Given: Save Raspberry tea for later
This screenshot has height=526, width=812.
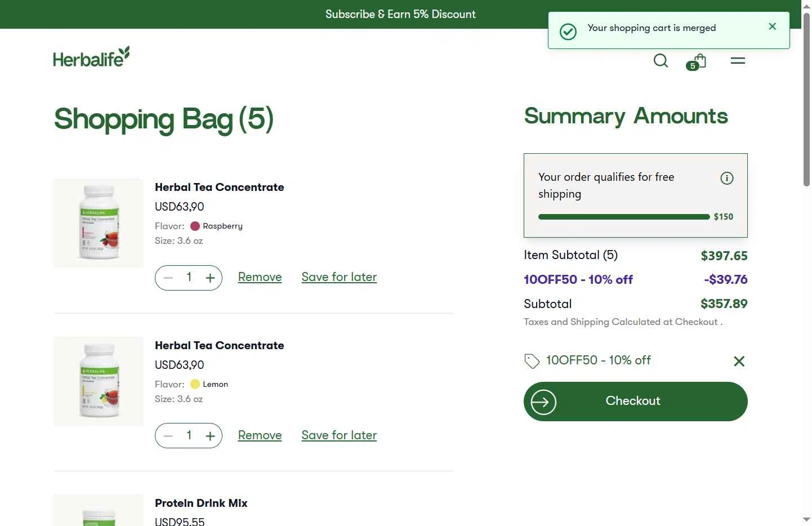Looking at the screenshot, I should pos(339,277).
